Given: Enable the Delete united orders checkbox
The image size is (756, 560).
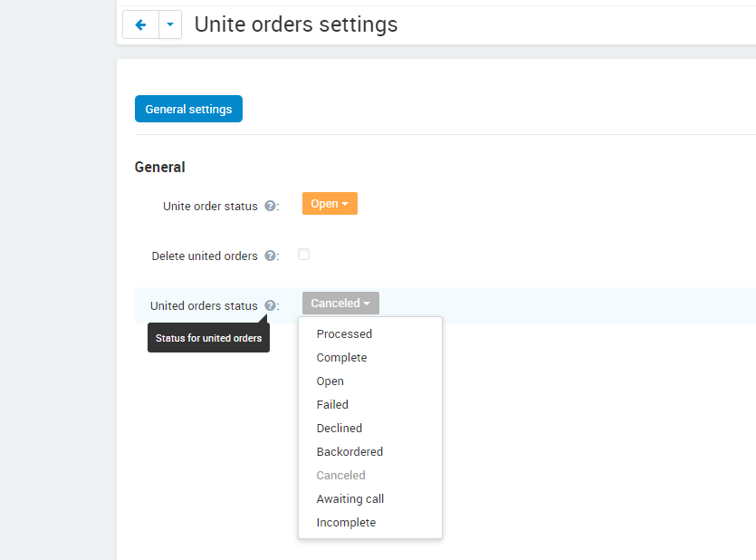Looking at the screenshot, I should tap(303, 255).
